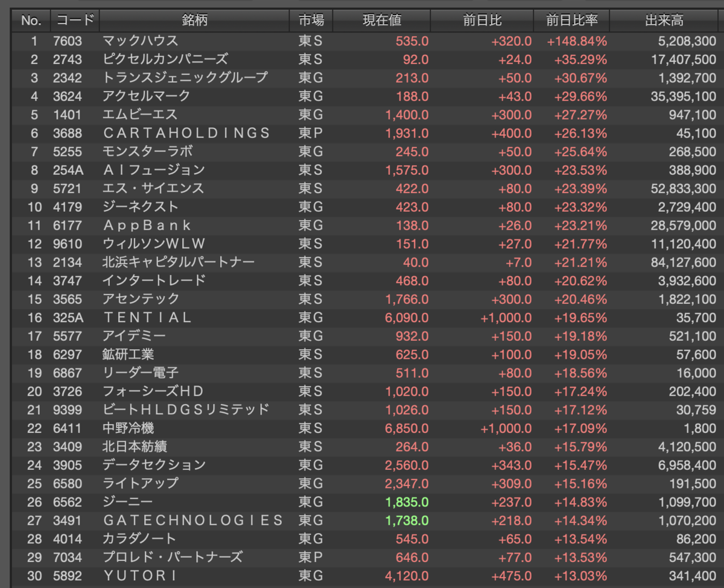Select the green price 1,738.0
Image resolution: width=724 pixels, height=588 pixels.
(407, 520)
